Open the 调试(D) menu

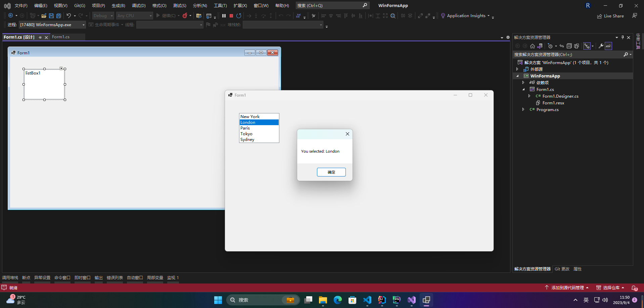coord(139,6)
